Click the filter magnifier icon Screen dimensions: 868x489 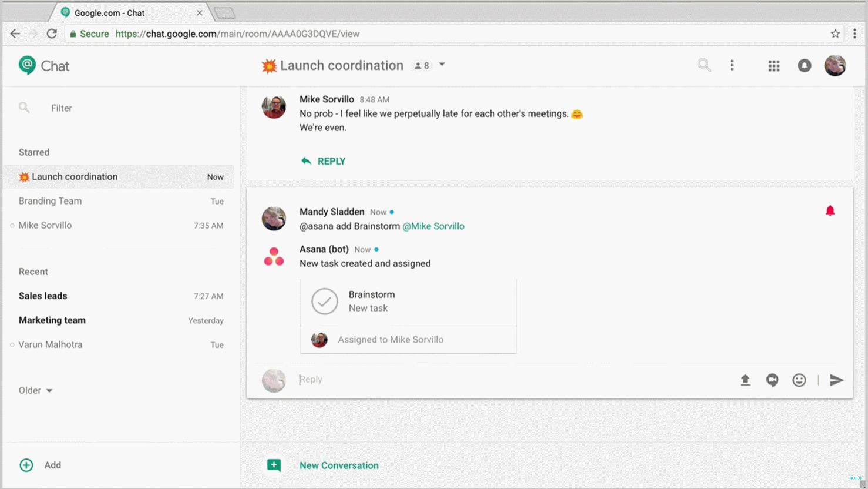24,108
